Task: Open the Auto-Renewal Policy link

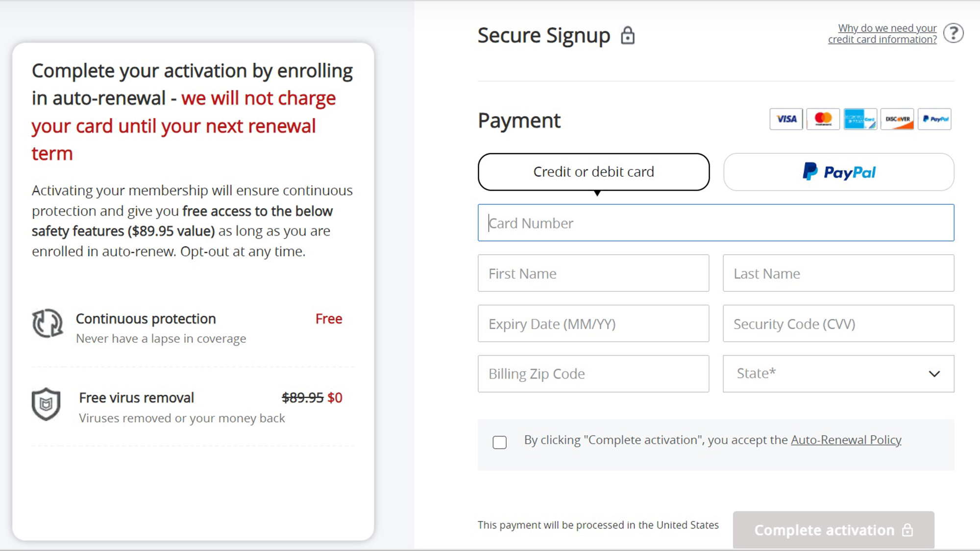Action: [846, 440]
